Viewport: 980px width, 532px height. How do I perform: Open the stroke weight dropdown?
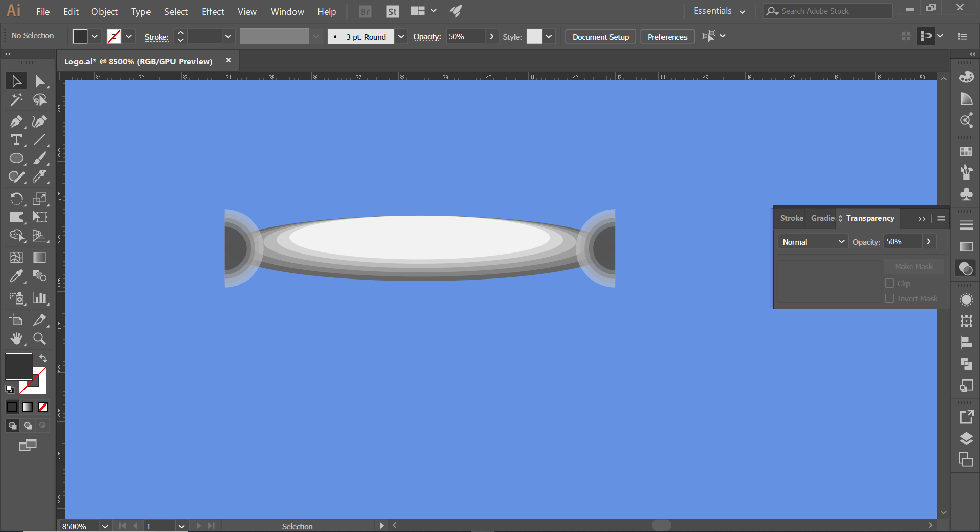(228, 36)
